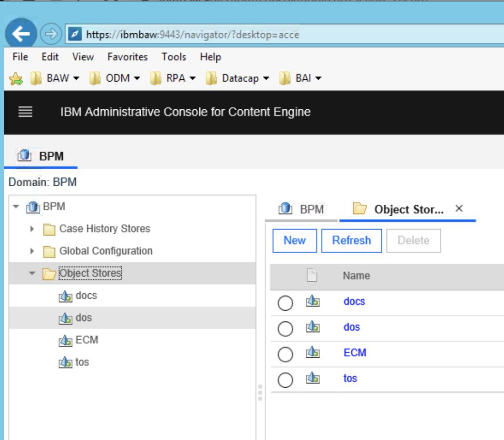
Task: Click the document icon in table header
Action: tap(312, 275)
